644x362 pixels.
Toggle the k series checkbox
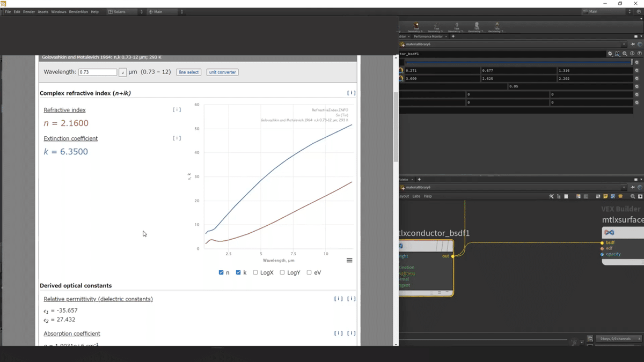point(238,272)
